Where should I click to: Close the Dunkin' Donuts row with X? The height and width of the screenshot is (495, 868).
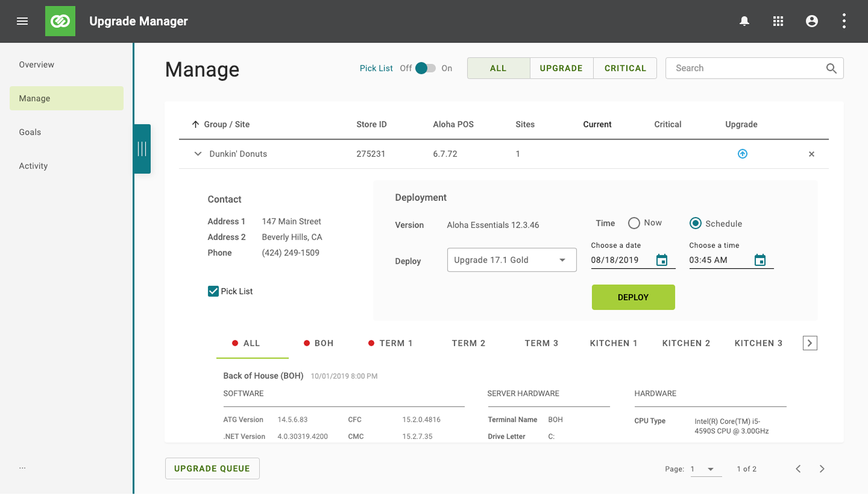811,154
